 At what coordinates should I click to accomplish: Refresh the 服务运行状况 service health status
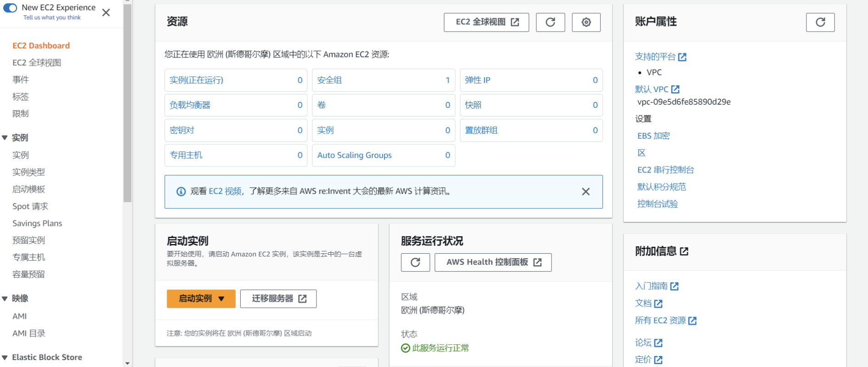click(x=415, y=262)
